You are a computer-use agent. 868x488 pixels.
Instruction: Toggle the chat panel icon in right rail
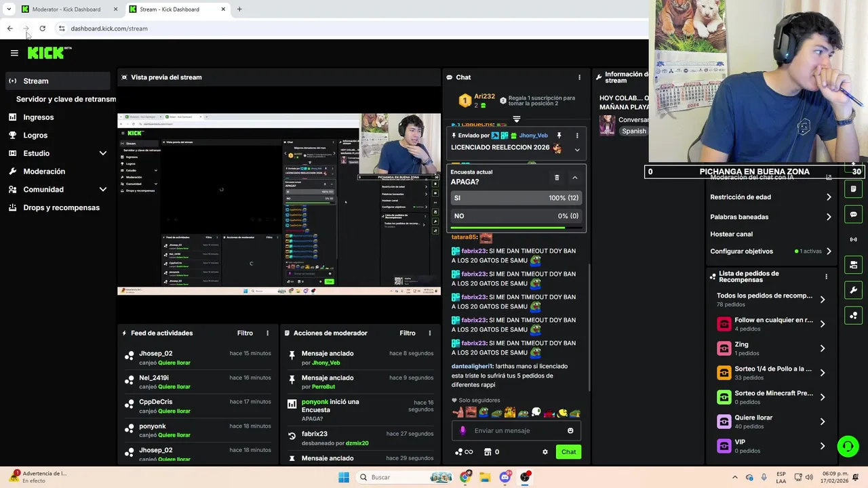tap(853, 214)
